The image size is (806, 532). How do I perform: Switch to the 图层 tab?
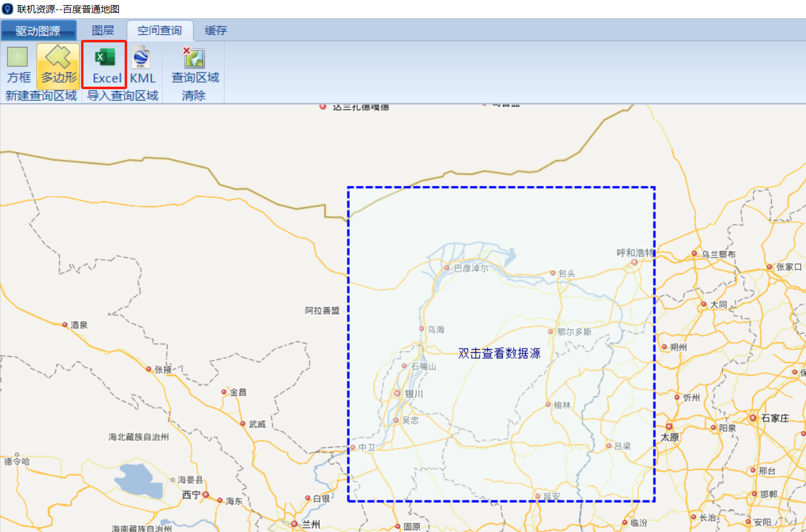(x=102, y=30)
